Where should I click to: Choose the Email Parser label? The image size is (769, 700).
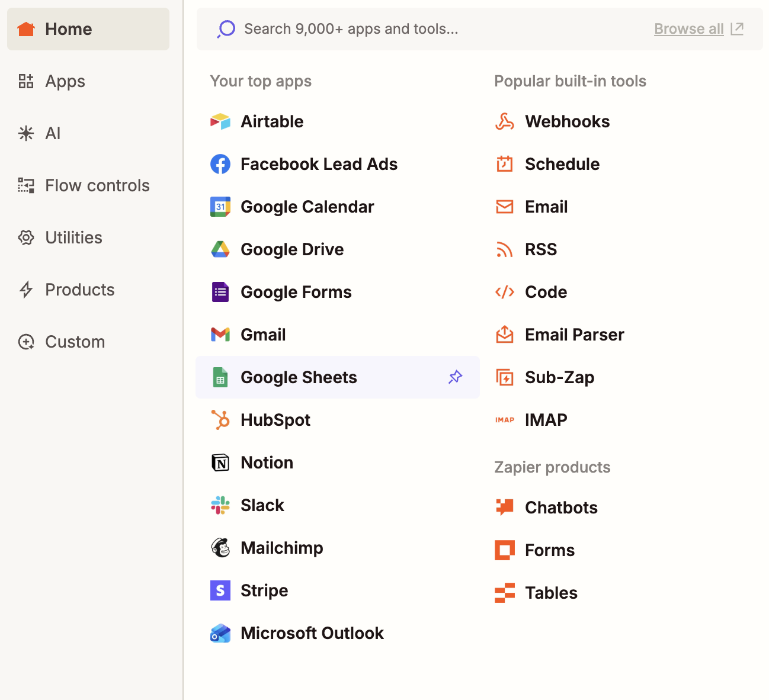575,335
